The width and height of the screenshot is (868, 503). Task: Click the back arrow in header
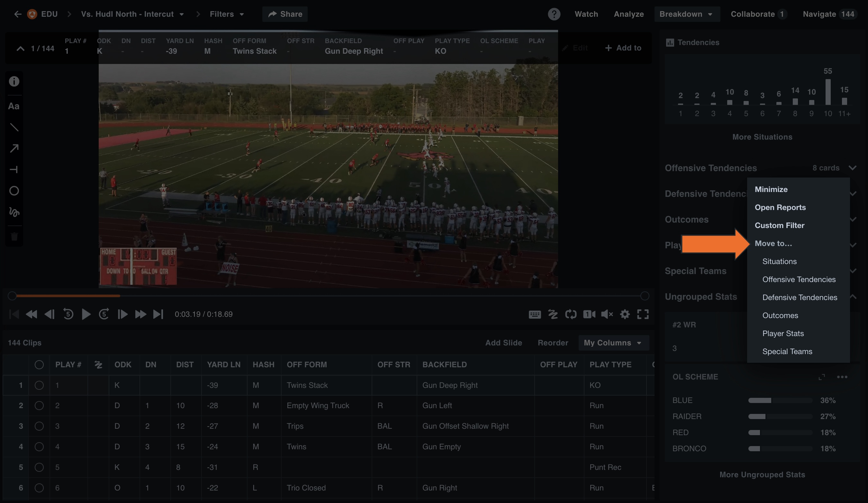click(18, 14)
